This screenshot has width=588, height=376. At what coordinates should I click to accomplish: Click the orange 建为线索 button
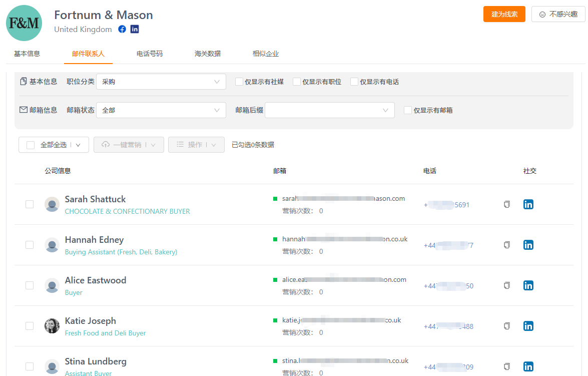pos(504,14)
